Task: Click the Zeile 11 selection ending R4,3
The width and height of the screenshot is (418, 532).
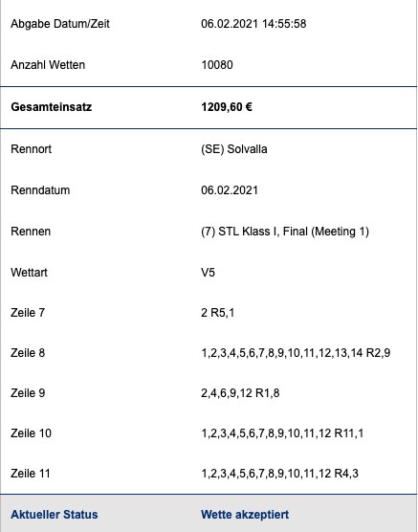Action: point(279,474)
